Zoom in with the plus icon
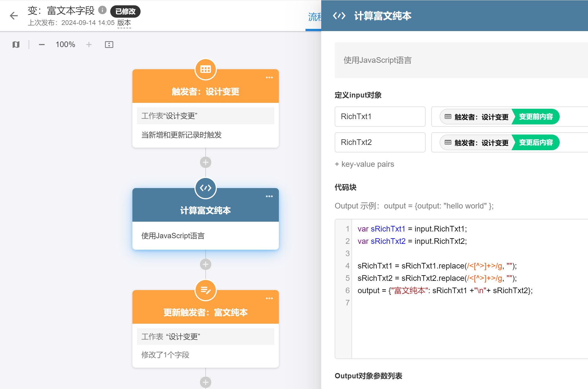The width and height of the screenshot is (588, 389). (89, 45)
